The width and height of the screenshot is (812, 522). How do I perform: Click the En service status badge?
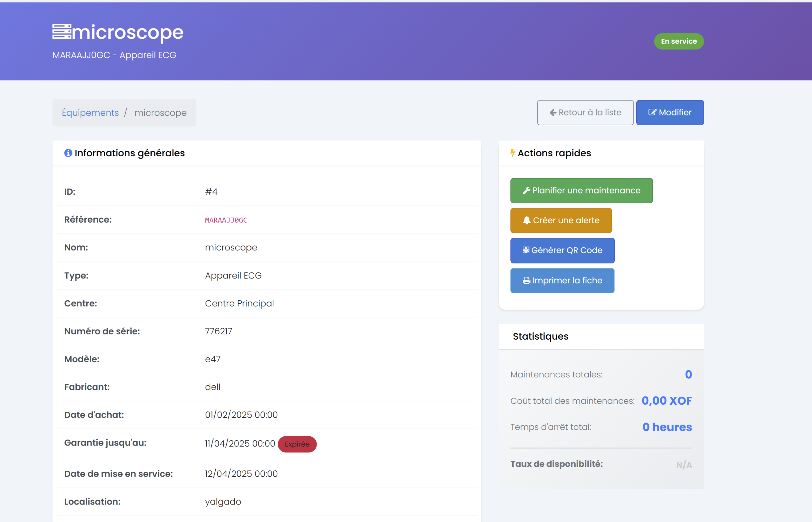click(x=679, y=41)
